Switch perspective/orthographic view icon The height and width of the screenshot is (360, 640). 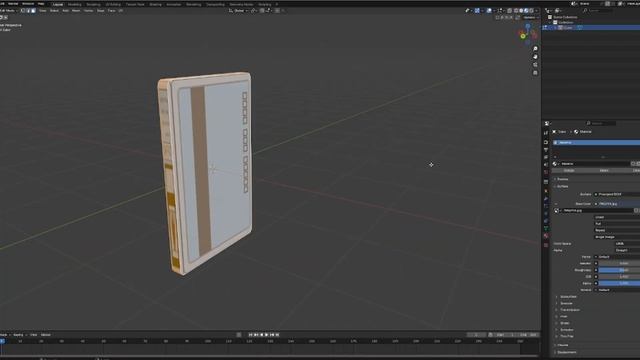(x=535, y=73)
